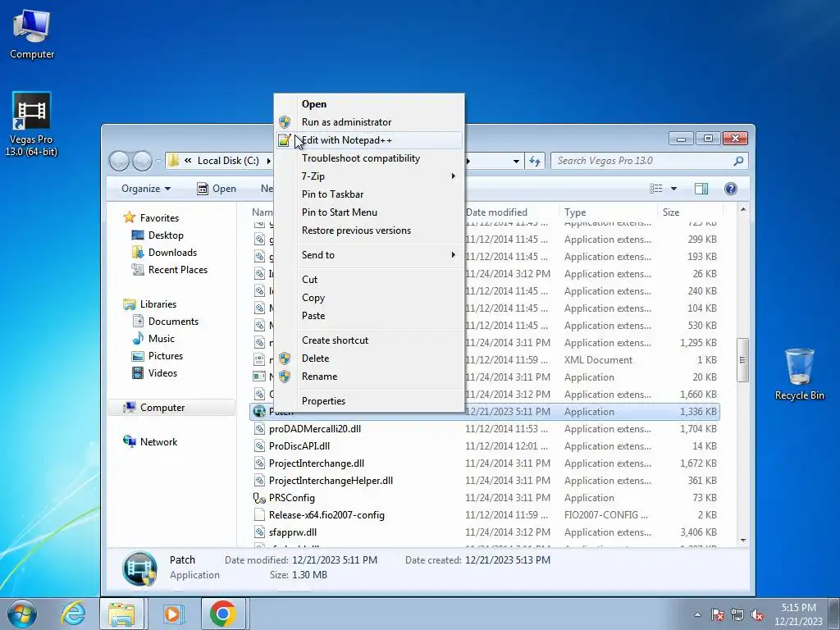The width and height of the screenshot is (840, 630).
Task: Open Recent Places in navigation pane
Action: pyautogui.click(x=178, y=269)
